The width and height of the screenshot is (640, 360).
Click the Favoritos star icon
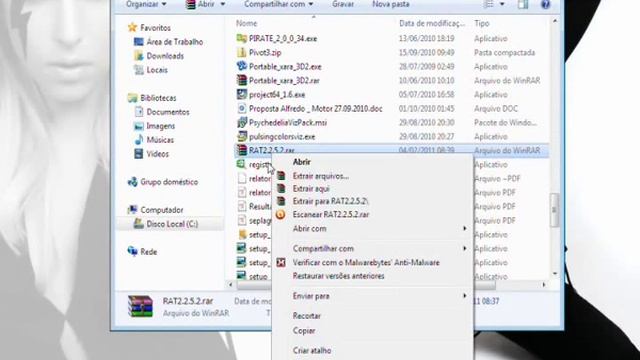132,27
